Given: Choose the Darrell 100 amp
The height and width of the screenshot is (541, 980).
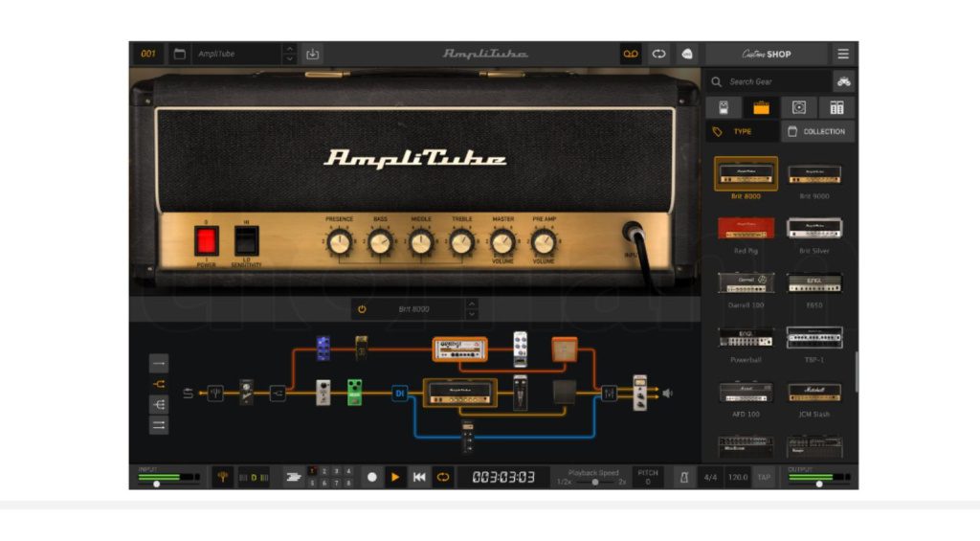Looking at the screenshot, I should (x=746, y=282).
